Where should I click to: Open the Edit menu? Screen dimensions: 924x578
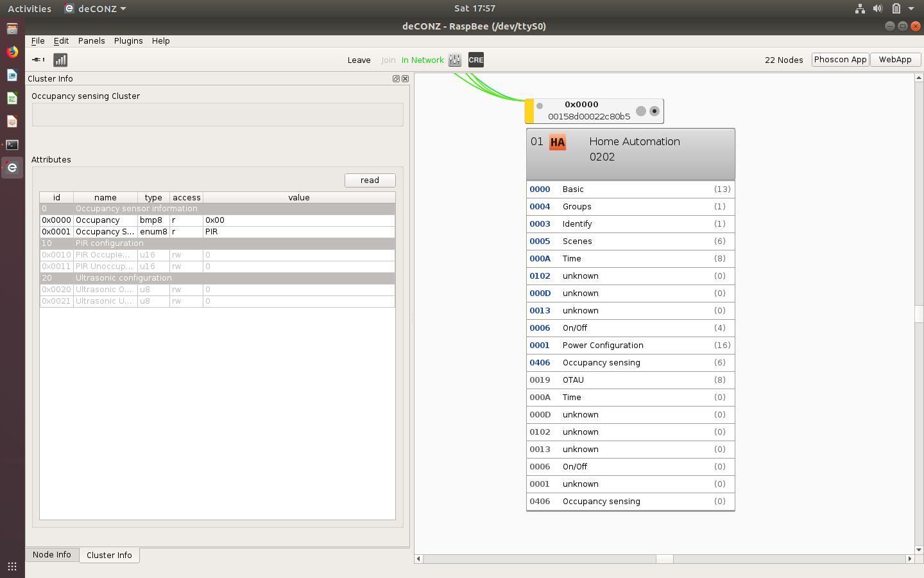coord(61,40)
